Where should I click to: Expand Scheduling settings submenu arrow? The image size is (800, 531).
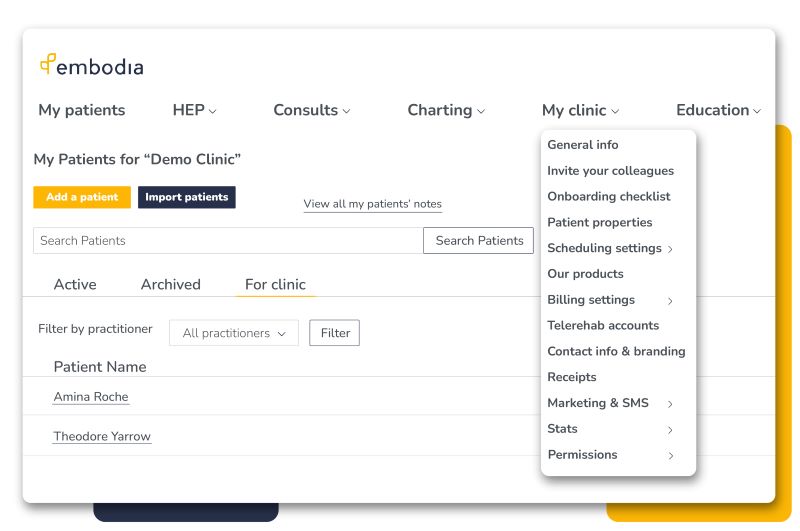pos(670,249)
